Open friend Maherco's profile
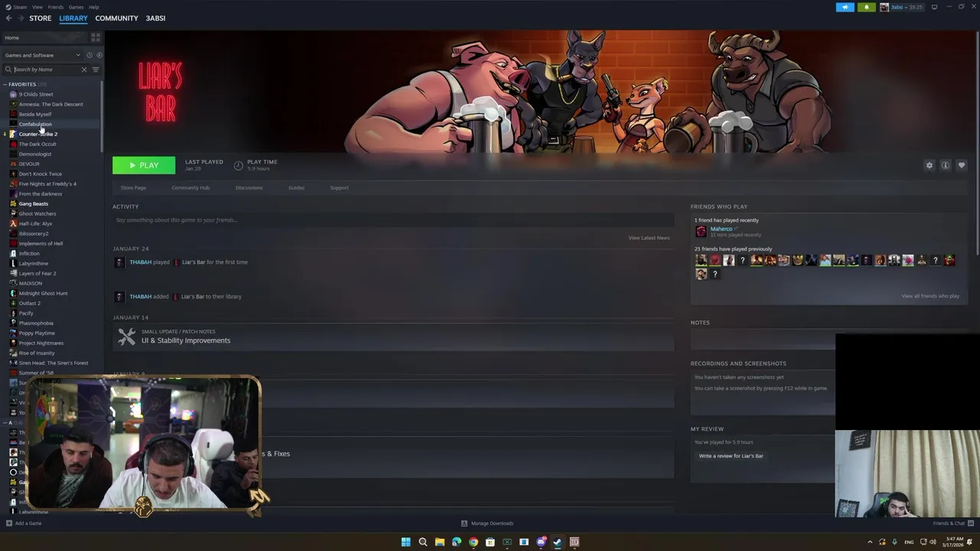980x551 pixels. [721, 229]
